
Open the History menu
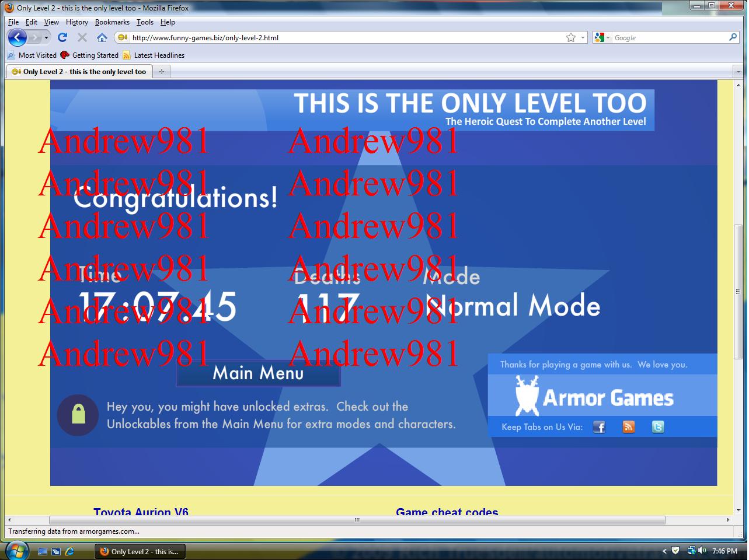click(x=77, y=22)
